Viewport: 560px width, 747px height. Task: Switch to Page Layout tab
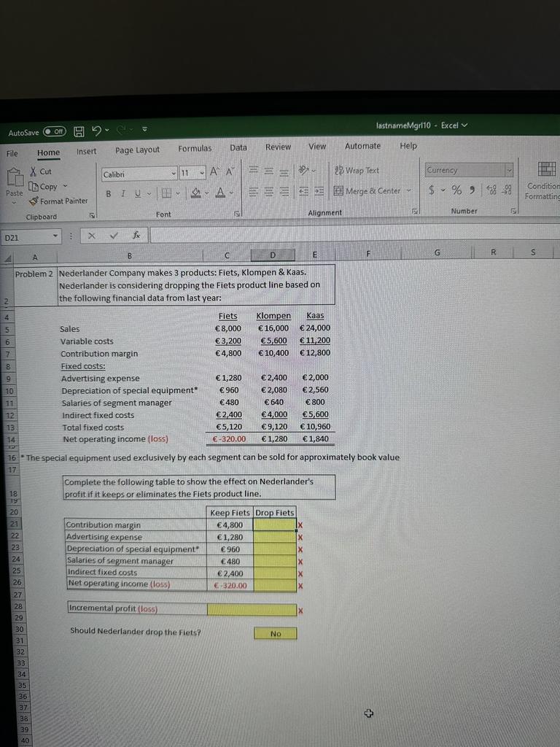point(137,150)
